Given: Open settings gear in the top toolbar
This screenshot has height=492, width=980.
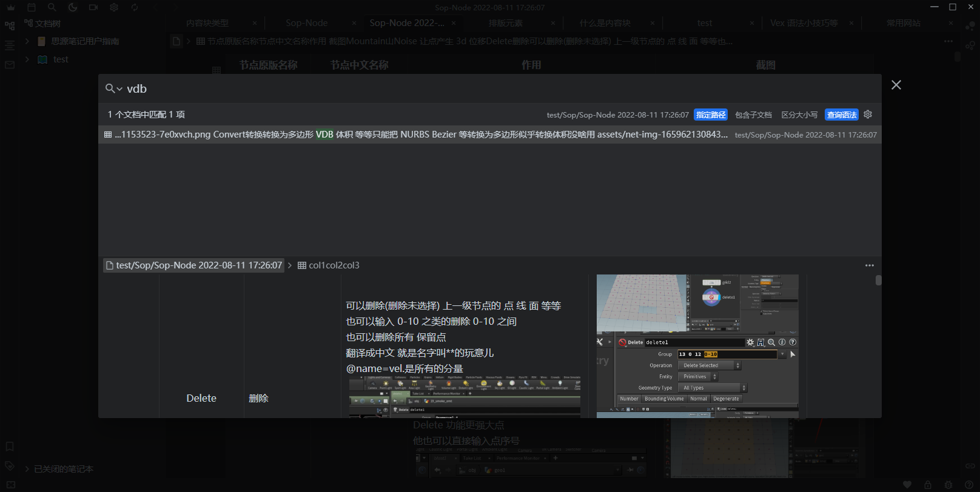Looking at the screenshot, I should pos(114,7).
